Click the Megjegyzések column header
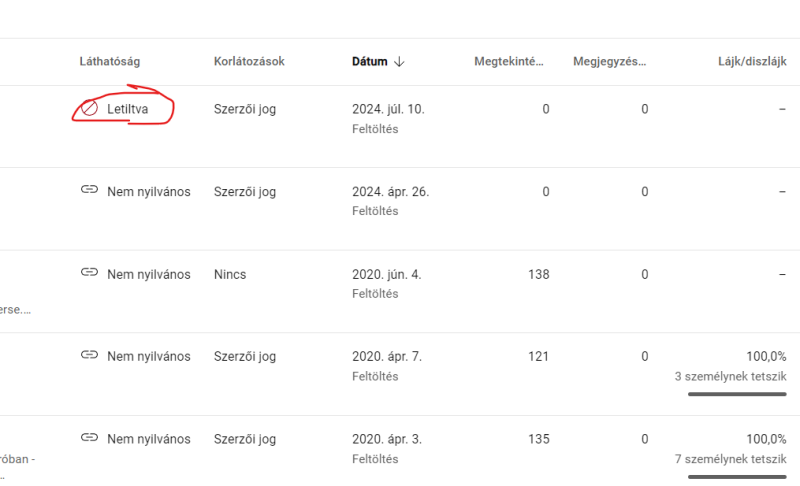This screenshot has height=486, width=800. tap(609, 62)
